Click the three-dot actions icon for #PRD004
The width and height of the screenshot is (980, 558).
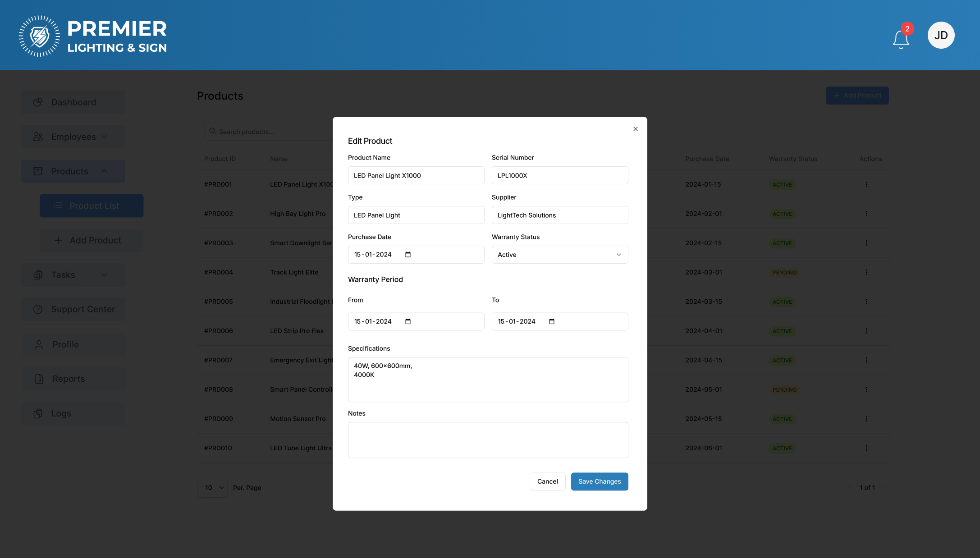[866, 272]
